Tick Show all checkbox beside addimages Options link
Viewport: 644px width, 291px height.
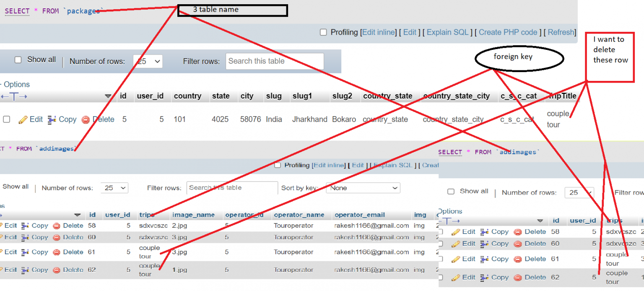click(451, 192)
